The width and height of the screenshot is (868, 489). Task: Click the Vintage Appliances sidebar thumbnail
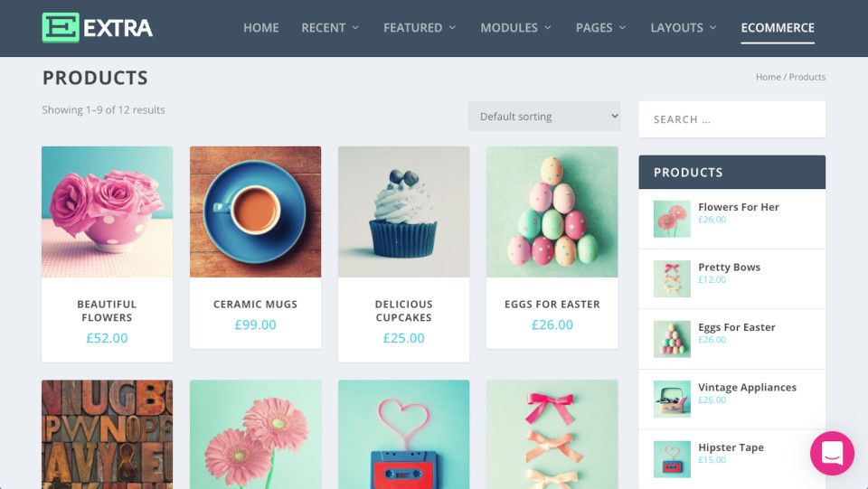click(x=672, y=399)
